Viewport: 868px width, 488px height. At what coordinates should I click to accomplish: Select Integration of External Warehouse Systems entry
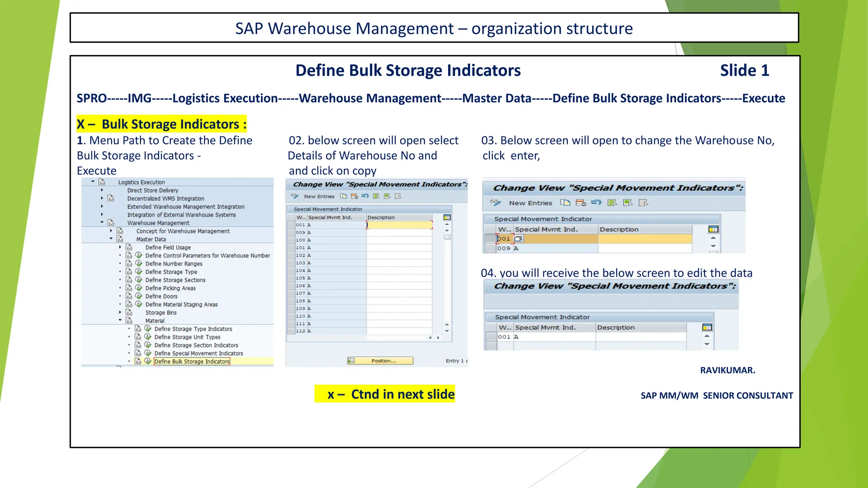tap(181, 215)
